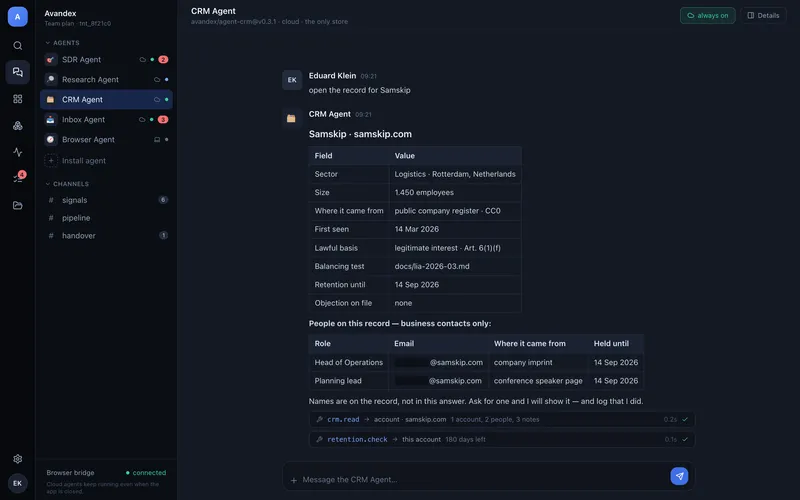The height and width of the screenshot is (500, 800).
Task: Click the CRM Agent folder avatar in chat
Action: pos(291,118)
